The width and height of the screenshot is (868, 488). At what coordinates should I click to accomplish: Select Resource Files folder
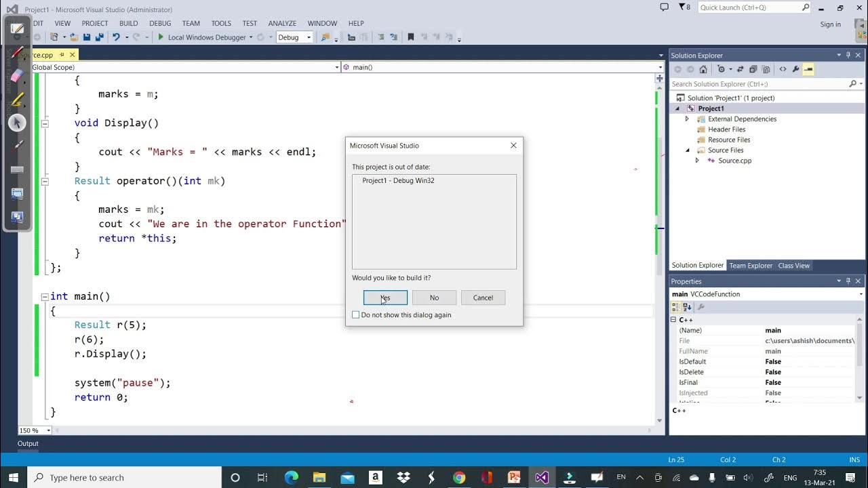point(729,140)
